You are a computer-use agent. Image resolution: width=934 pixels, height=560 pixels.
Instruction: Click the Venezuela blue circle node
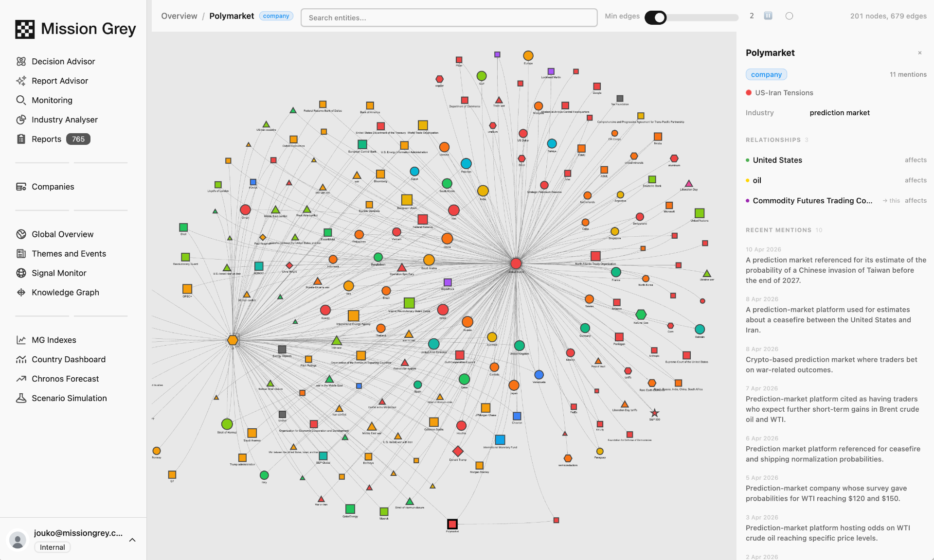click(x=539, y=375)
